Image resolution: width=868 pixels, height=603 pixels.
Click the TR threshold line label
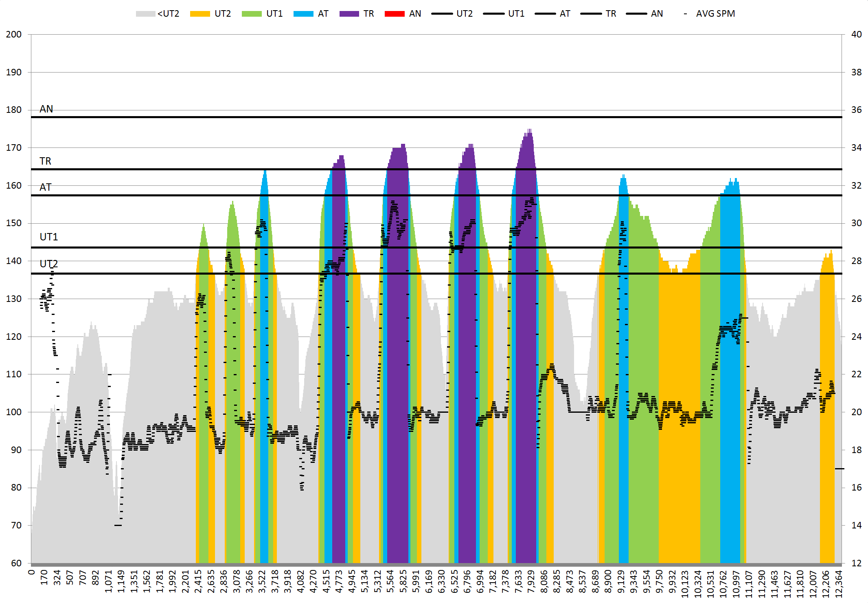[x=45, y=161]
